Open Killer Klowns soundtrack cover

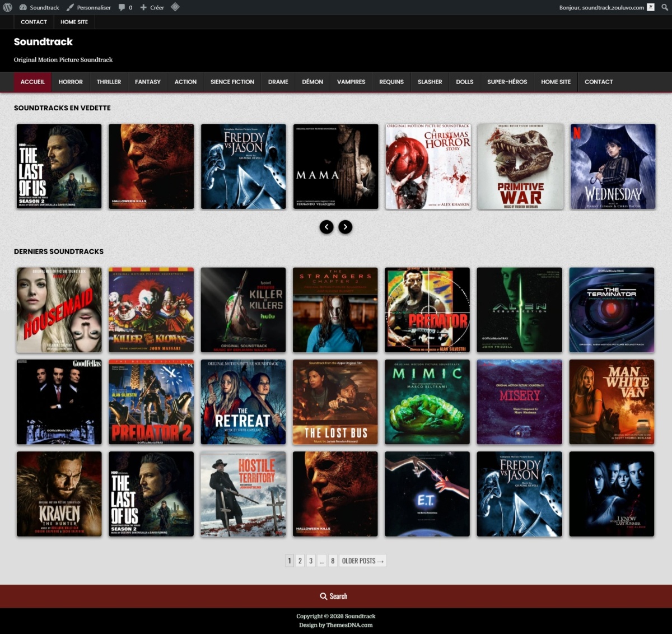[151, 310]
